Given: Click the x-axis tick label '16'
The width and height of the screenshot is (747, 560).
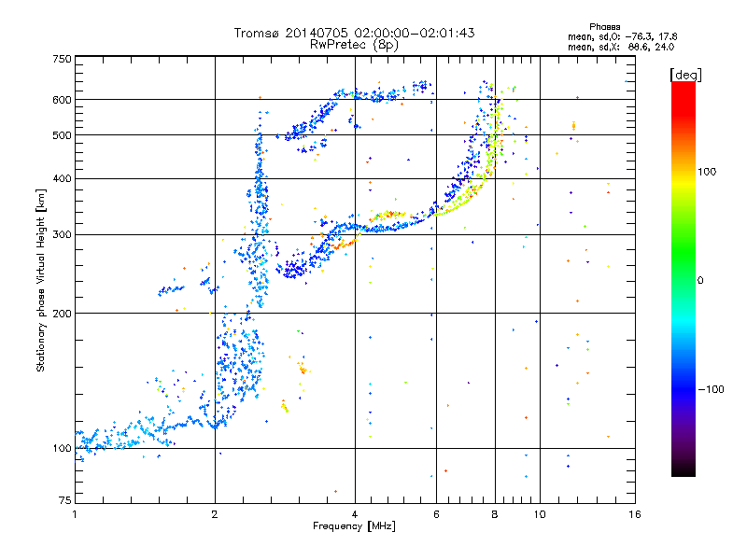Looking at the screenshot, I should 635,514.
